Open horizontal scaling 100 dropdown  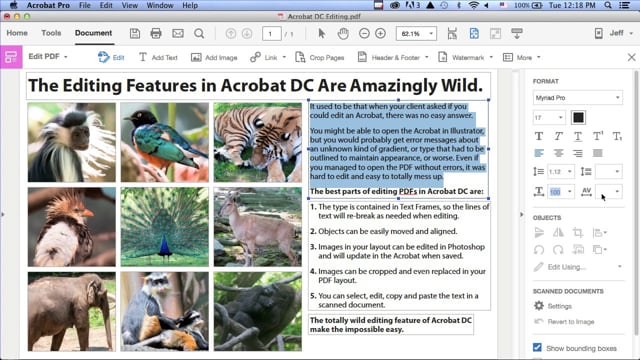pos(560,191)
